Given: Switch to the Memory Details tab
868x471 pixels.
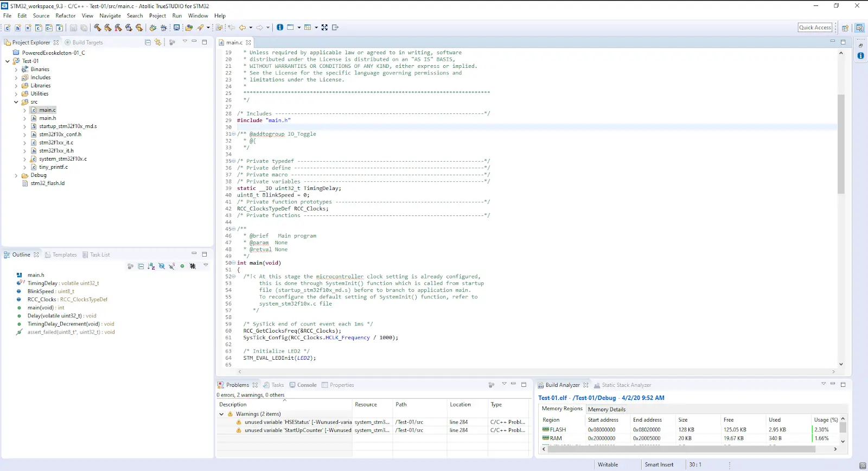Looking at the screenshot, I should tap(607, 409).
